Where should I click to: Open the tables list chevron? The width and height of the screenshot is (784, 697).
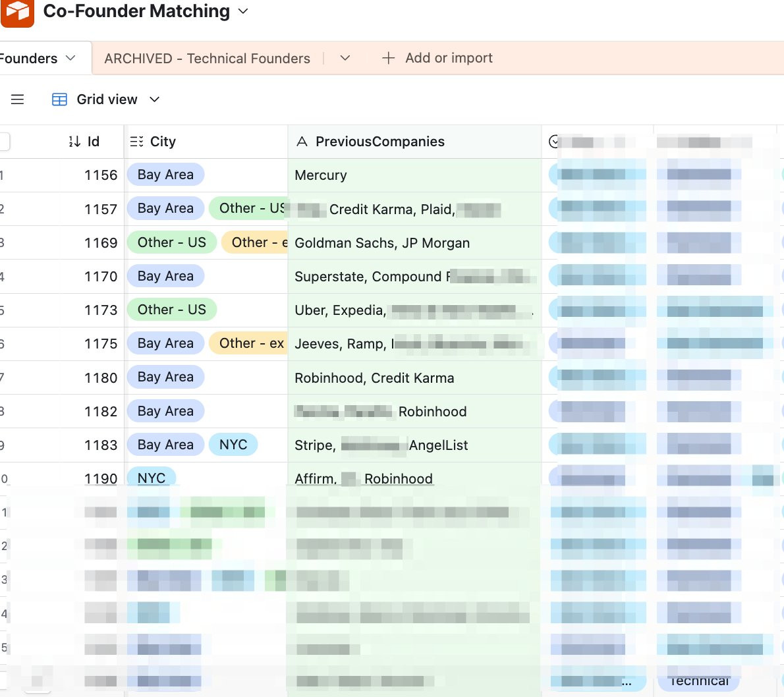[x=345, y=58]
